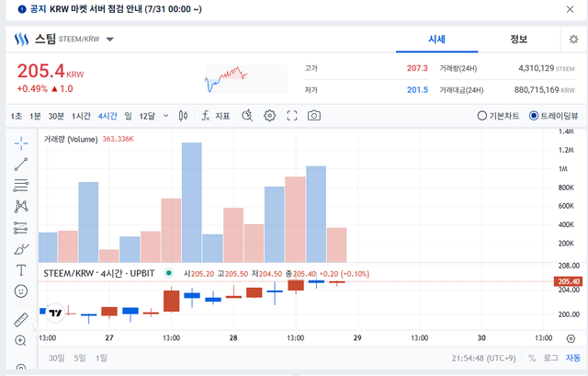Expand the STEEM/KRW market selector arrow
Viewport: 588px width, 376px height.
click(109, 39)
